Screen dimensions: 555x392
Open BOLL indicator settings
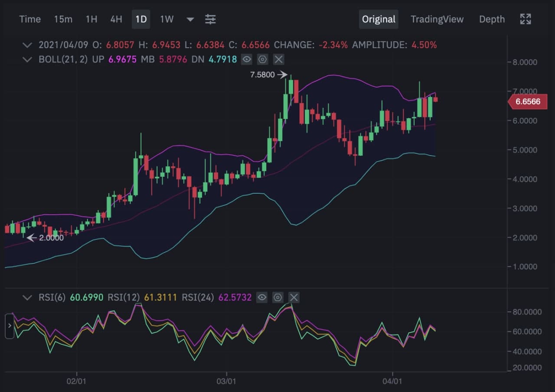(263, 59)
